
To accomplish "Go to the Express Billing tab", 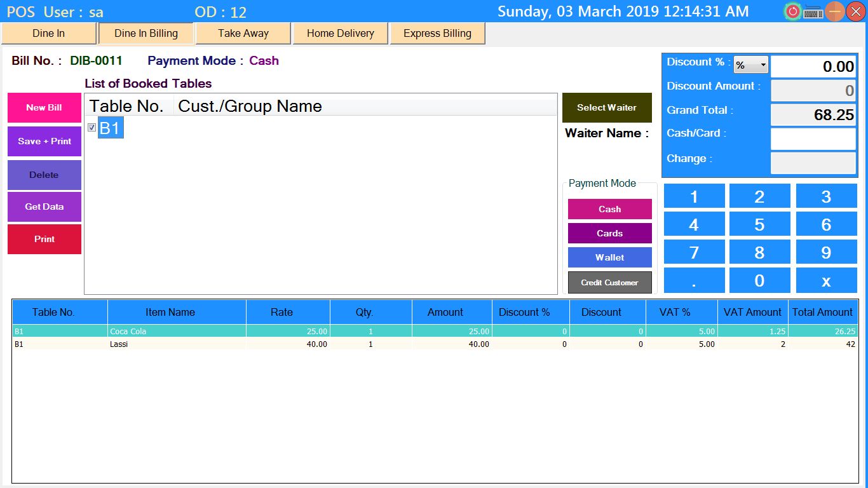I will [437, 34].
